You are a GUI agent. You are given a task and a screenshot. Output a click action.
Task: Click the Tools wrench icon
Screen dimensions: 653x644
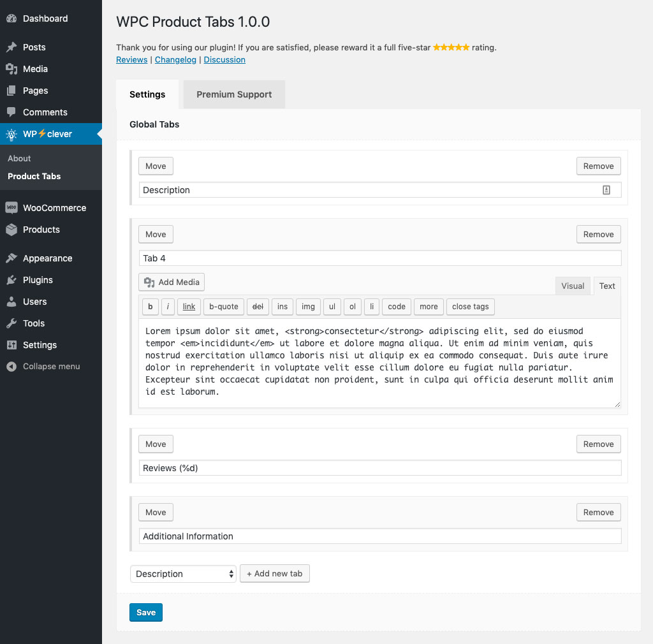(x=11, y=323)
